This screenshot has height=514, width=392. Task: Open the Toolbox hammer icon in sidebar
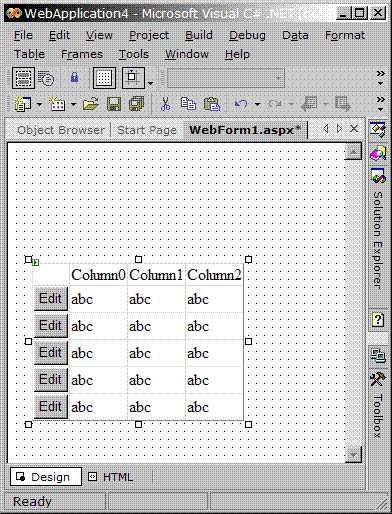click(378, 379)
